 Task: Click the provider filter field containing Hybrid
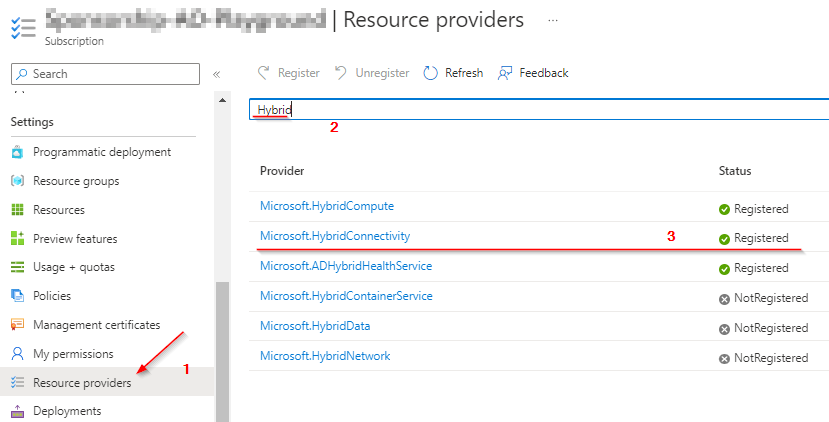tap(539, 109)
